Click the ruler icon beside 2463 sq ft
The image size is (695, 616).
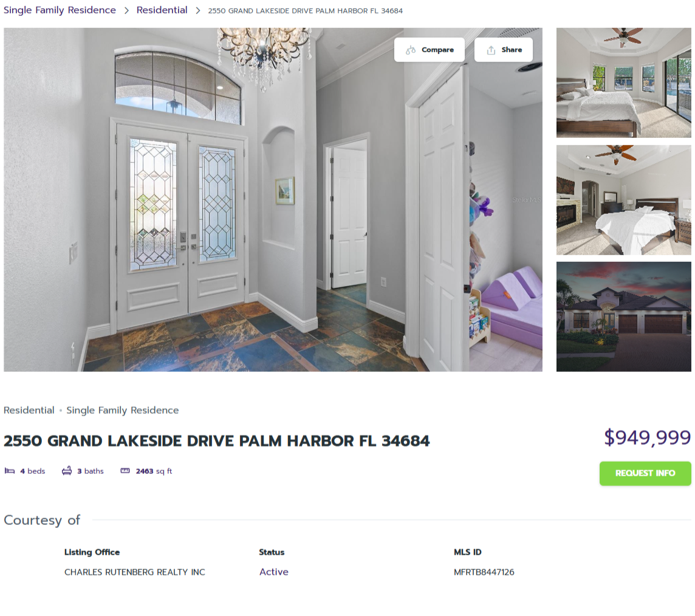pyautogui.click(x=125, y=471)
